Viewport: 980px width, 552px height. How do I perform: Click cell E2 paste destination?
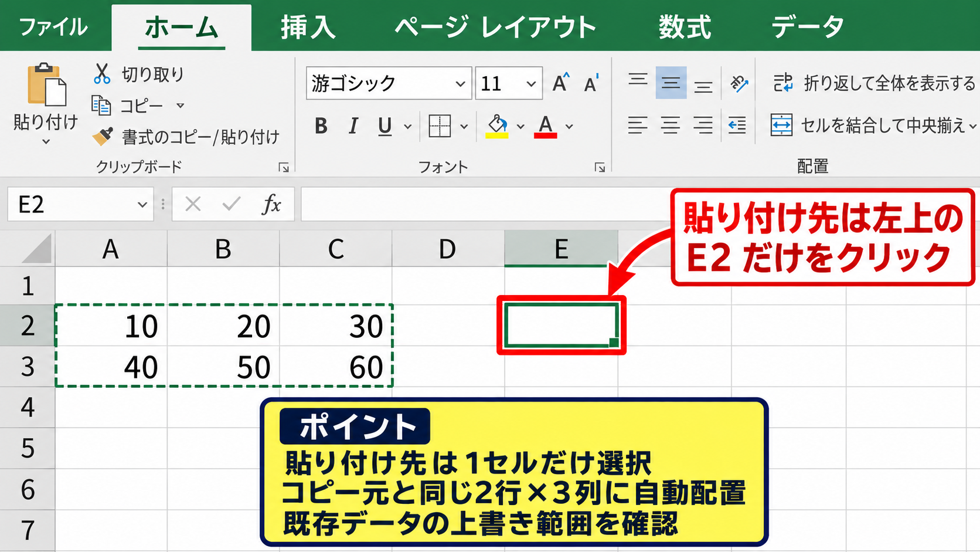tap(562, 325)
